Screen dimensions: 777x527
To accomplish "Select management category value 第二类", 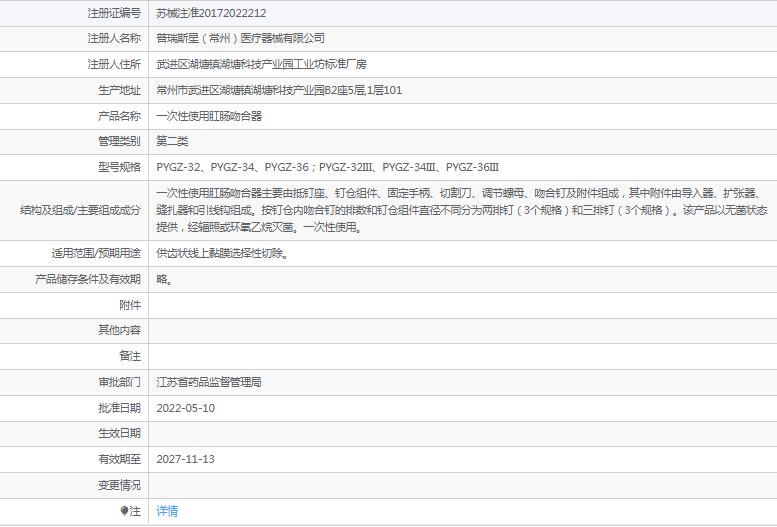I will tap(172, 141).
